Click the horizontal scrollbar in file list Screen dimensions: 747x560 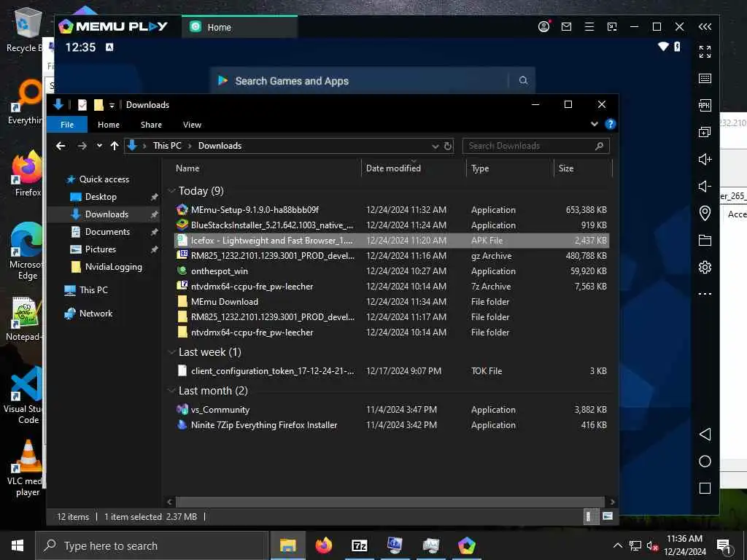[x=390, y=502]
